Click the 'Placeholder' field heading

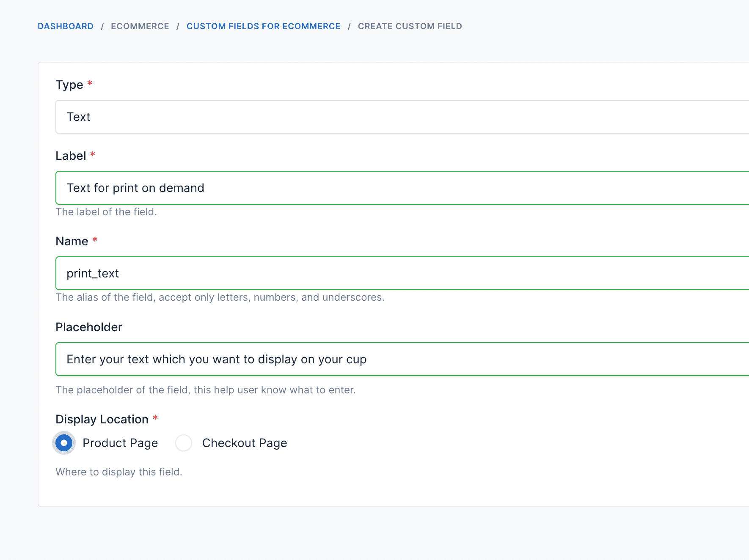point(89,327)
